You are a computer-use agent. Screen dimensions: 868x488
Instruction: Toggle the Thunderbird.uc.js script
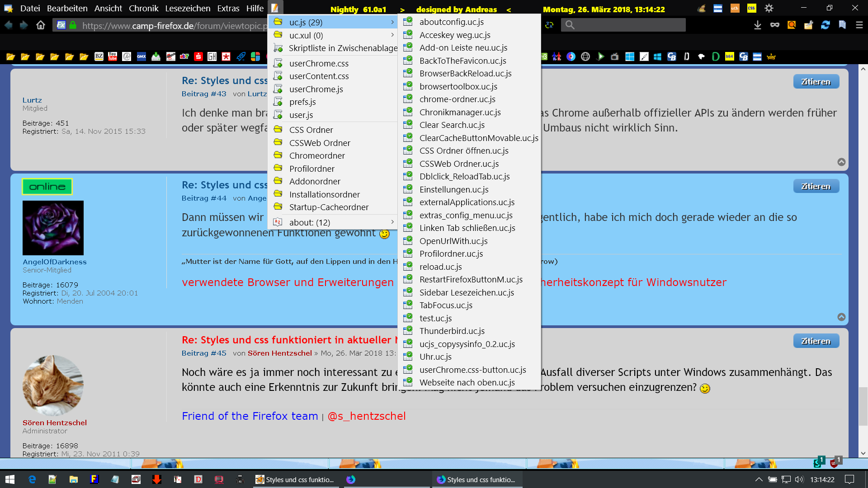pos(452,331)
